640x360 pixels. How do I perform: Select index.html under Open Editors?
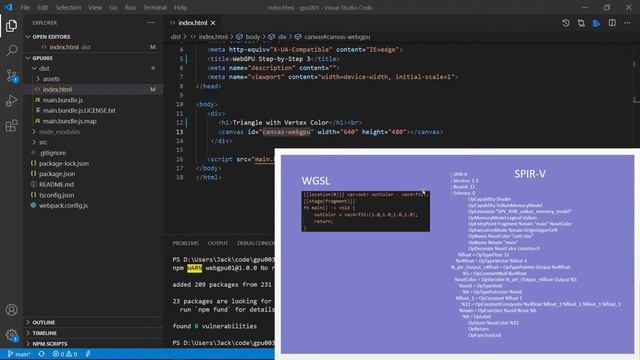93,47
